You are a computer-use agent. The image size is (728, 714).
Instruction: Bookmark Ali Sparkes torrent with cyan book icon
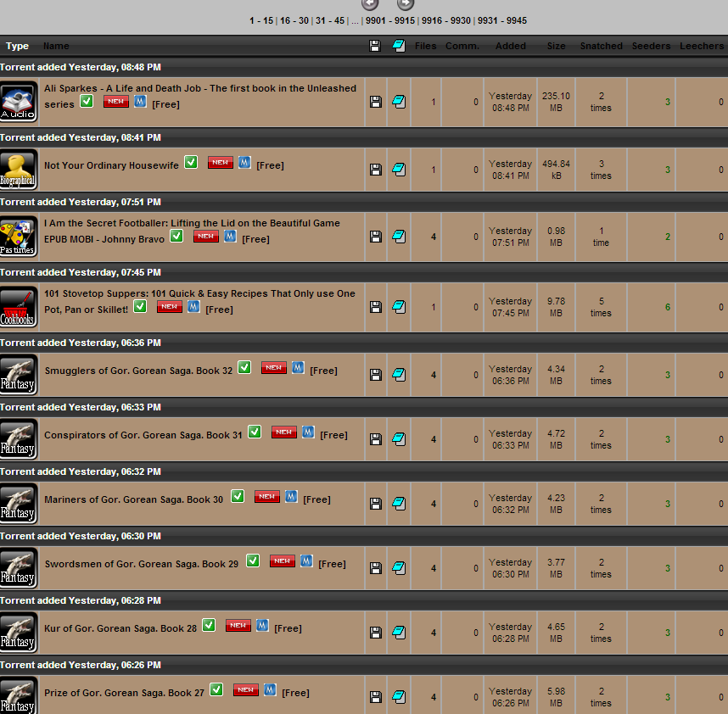pos(399,102)
